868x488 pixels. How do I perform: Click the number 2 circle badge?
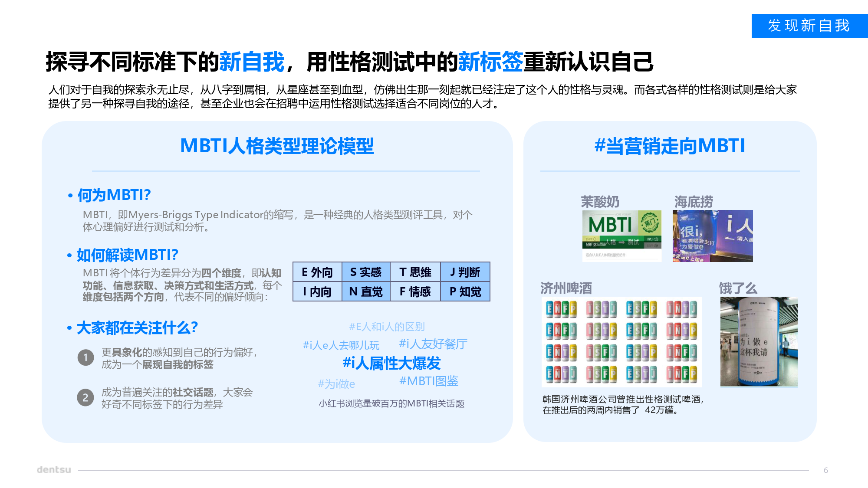(85, 397)
